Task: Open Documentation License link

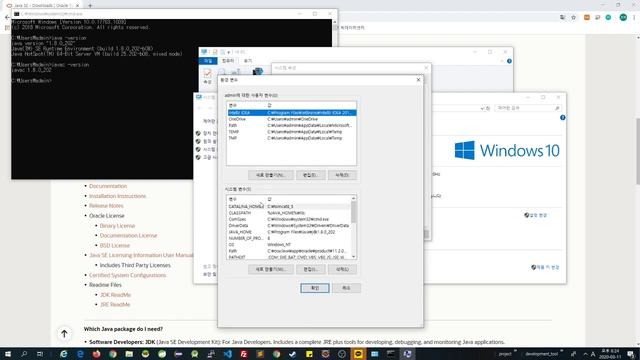Action: 128,236
